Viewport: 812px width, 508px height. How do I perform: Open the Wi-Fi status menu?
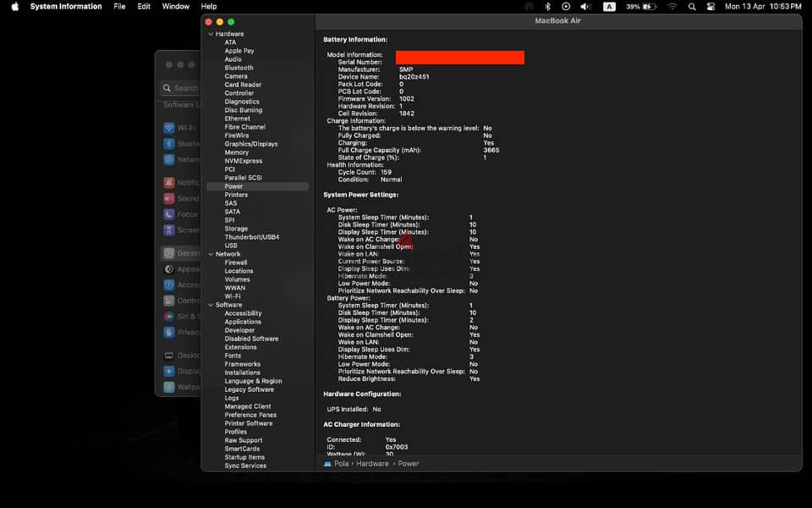[672, 6]
